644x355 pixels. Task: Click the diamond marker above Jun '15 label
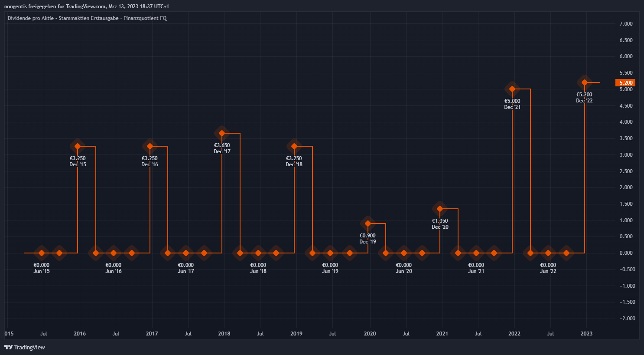[x=42, y=253]
